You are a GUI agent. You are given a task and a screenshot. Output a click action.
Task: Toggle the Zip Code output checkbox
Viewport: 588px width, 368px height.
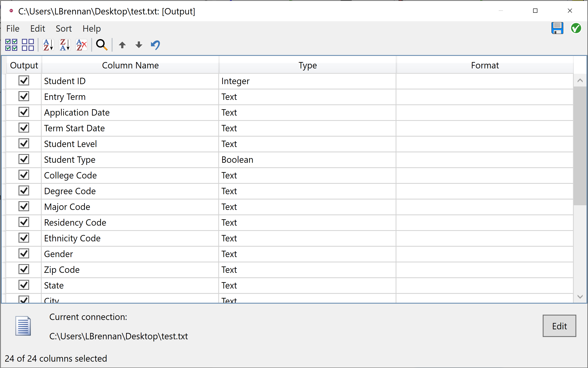coord(24,269)
